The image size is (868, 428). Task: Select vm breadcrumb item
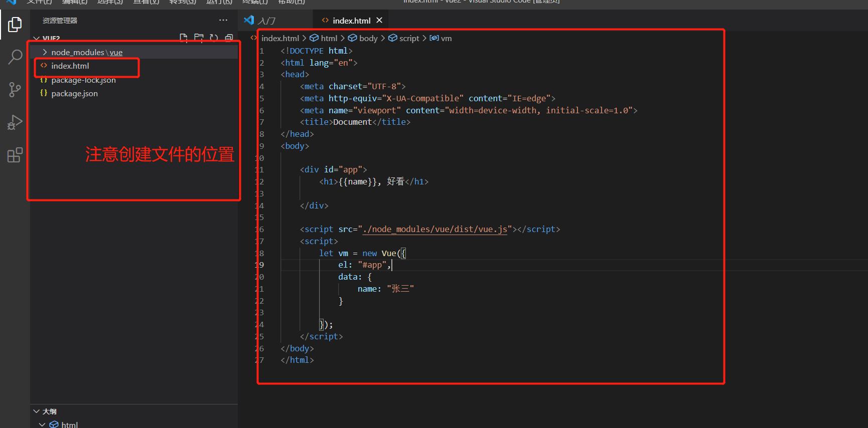pyautogui.click(x=446, y=38)
